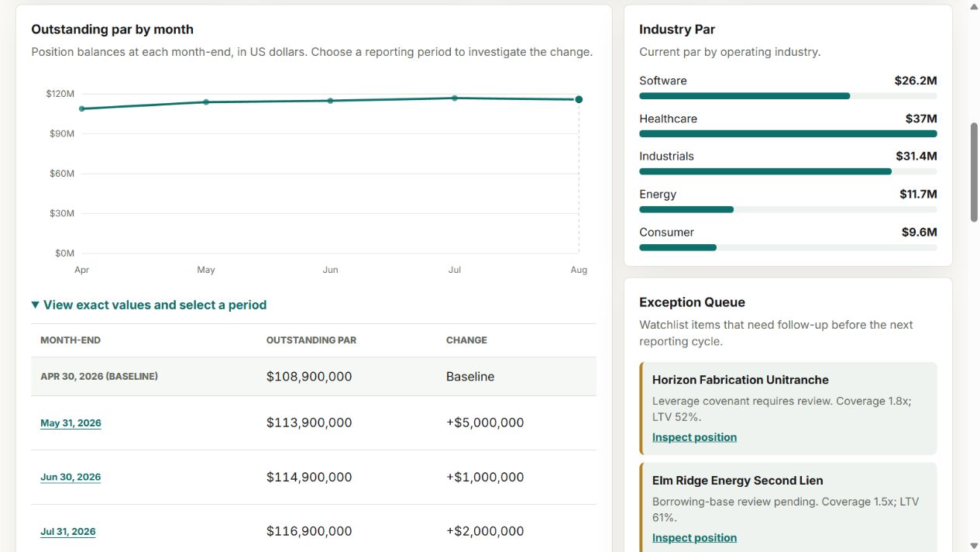Click the 'Industry Par' heading
The height and width of the screenshot is (552, 980).
[677, 29]
